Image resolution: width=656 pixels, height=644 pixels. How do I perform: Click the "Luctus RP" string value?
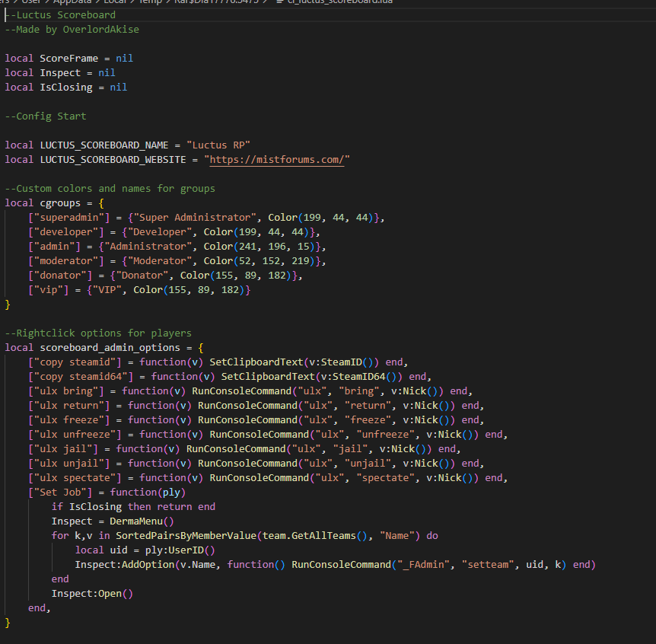(218, 145)
